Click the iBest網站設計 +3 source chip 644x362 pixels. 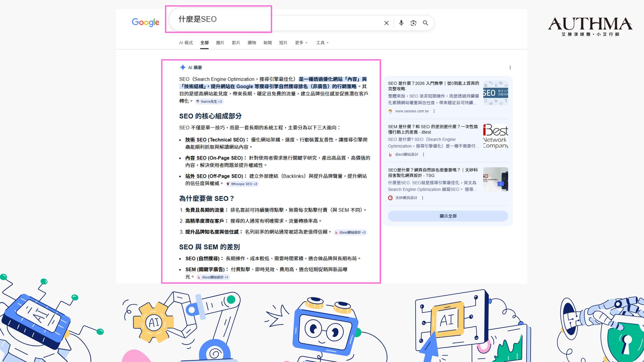(350, 232)
